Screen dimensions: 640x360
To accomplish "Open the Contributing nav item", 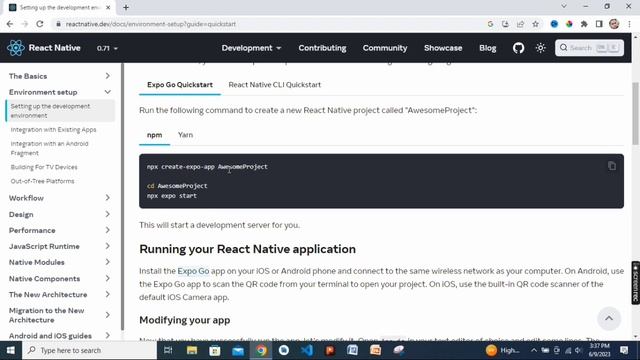I will (x=322, y=48).
